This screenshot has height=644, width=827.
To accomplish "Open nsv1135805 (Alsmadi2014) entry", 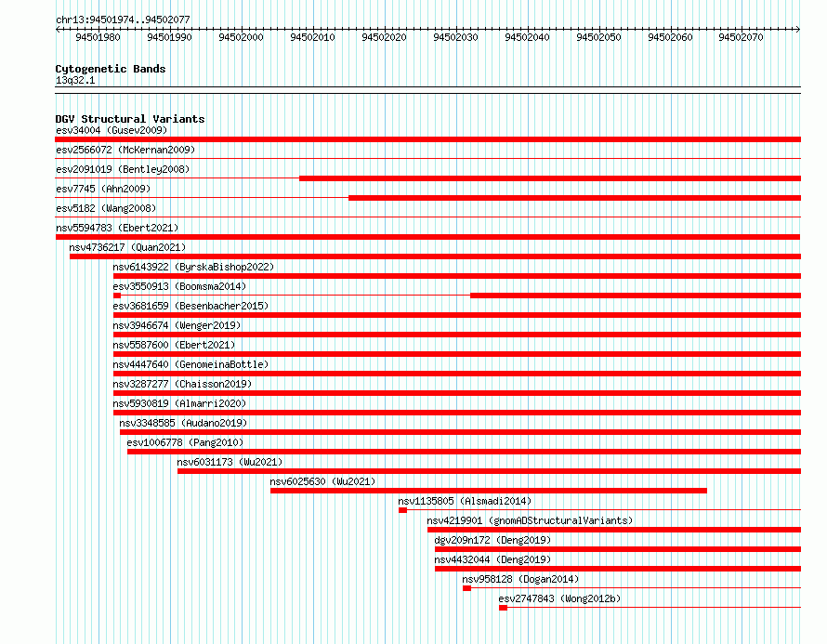I will (465, 501).
